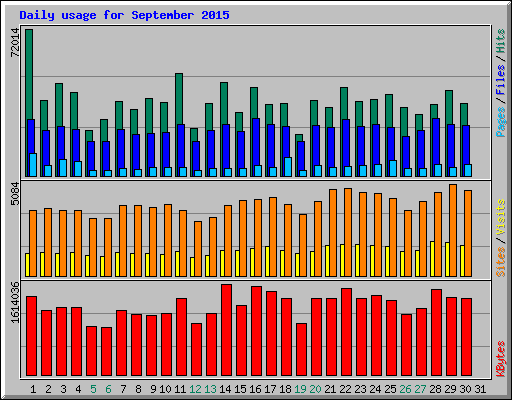The height and width of the screenshot is (400, 512).
Task: Select the red KBytes bar for day 14
Action: pos(226,330)
